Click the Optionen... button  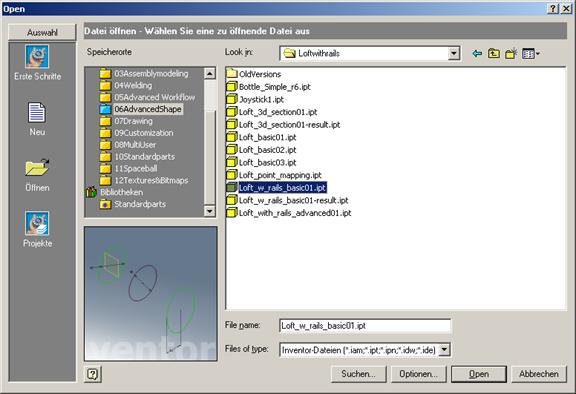418,374
